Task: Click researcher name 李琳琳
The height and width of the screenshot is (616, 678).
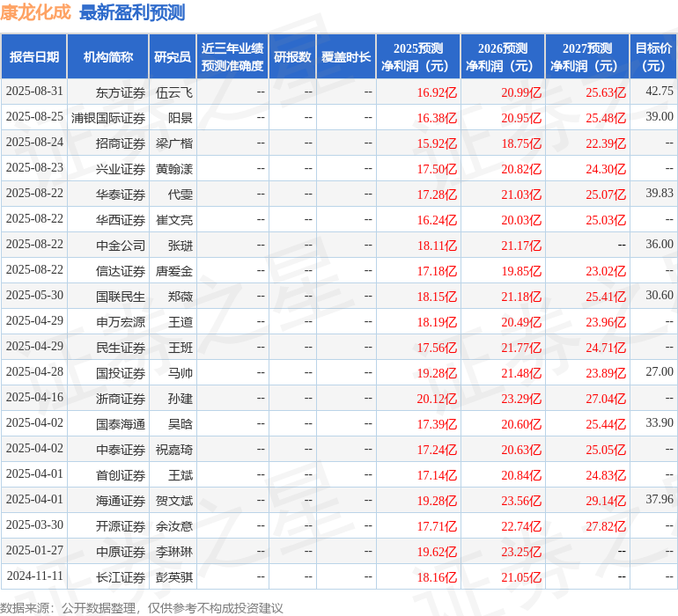Action: [x=174, y=552]
